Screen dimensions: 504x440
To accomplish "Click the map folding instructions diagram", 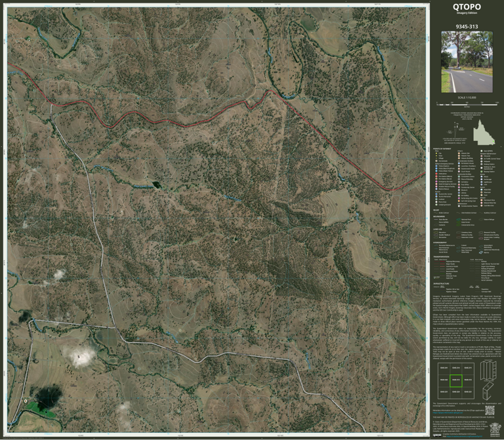I will [x=488, y=380].
